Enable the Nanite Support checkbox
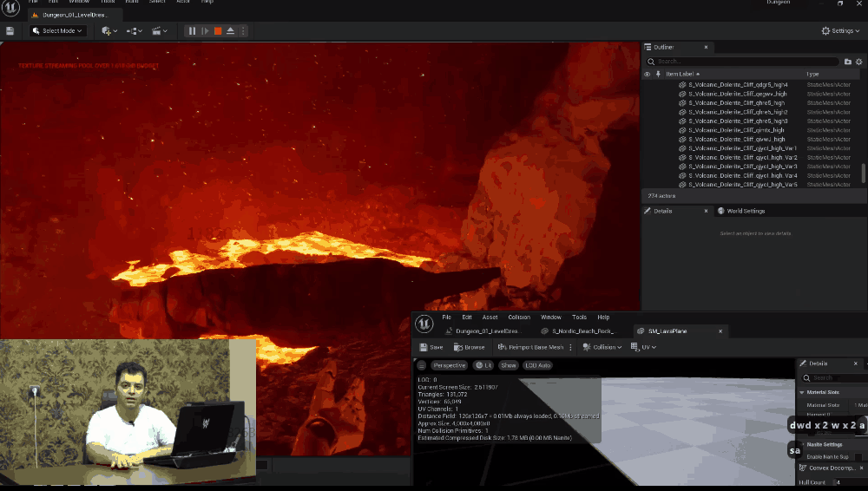Screen dimensions: 868x491 pos(858,456)
